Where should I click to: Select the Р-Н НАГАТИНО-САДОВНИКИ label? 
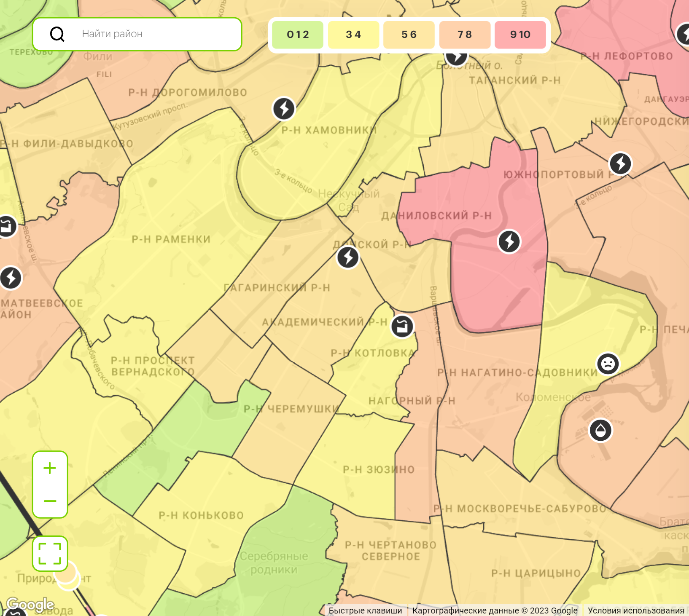[x=518, y=372]
